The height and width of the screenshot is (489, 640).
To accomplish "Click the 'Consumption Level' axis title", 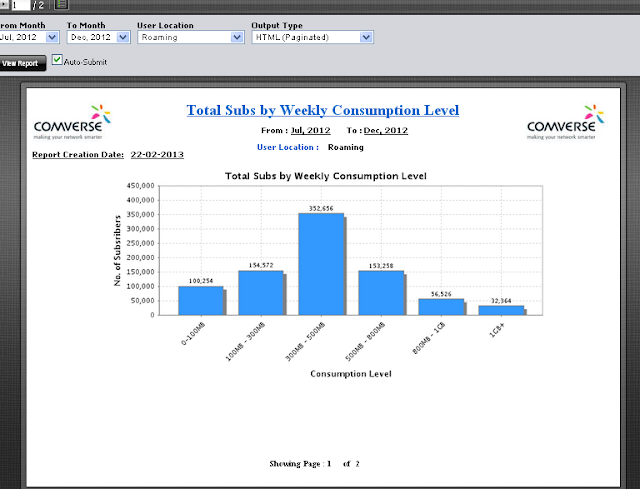I will [x=351, y=374].
